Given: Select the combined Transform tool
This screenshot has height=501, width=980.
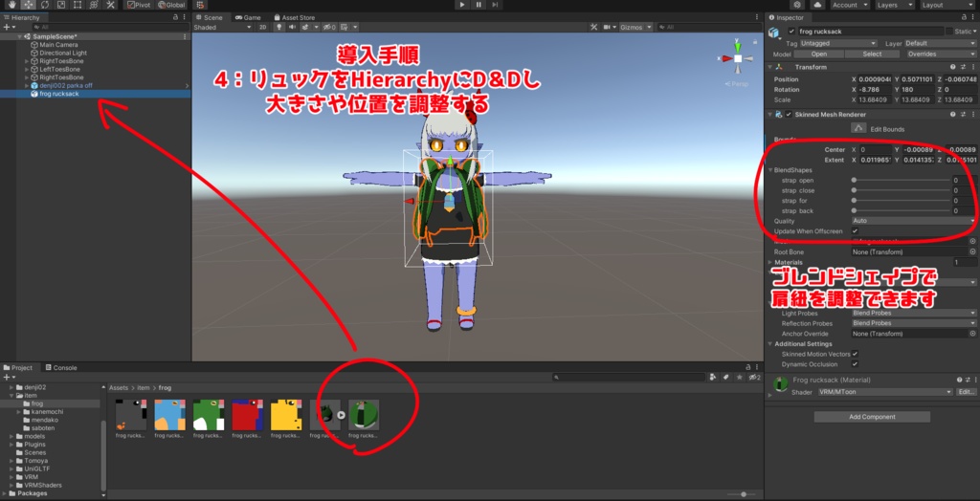Looking at the screenshot, I should [x=93, y=5].
